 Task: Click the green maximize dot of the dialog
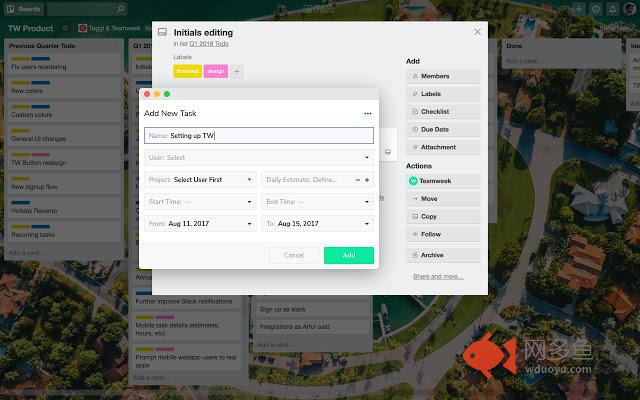[167, 94]
